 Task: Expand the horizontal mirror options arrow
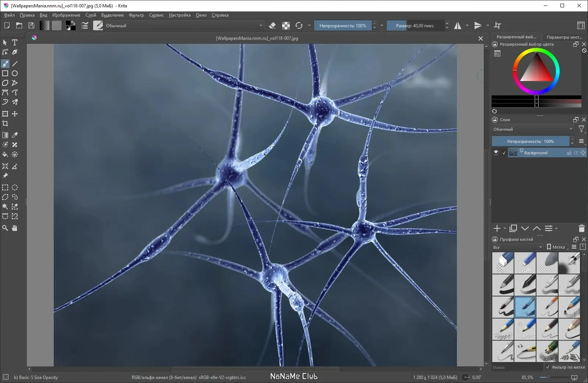pos(467,25)
